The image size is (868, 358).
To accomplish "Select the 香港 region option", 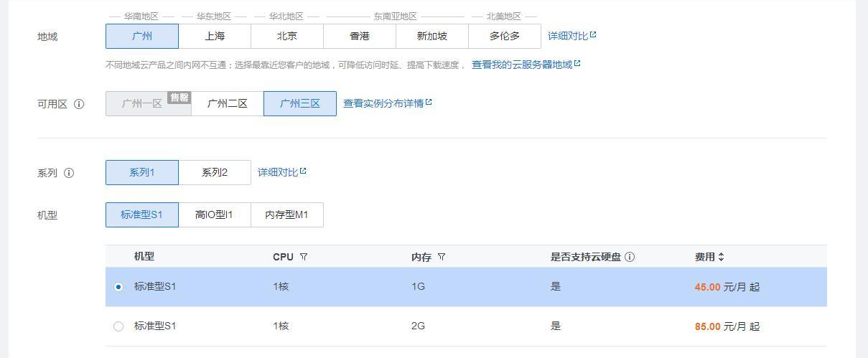I will click(x=360, y=36).
